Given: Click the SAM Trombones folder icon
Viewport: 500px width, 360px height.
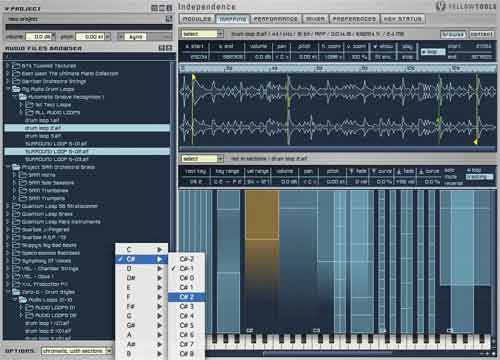Looking at the screenshot, I should tap(23, 190).
